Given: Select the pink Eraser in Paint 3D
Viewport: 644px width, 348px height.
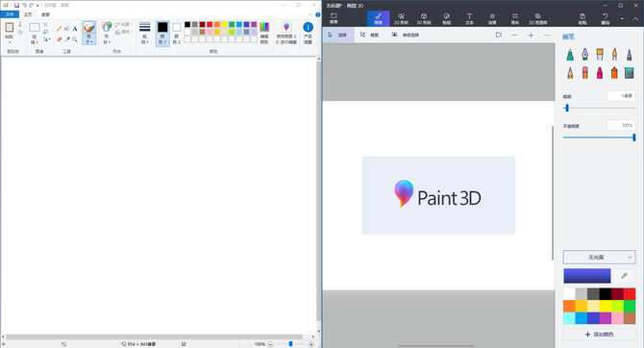Looking at the screenshot, I should point(584,73).
